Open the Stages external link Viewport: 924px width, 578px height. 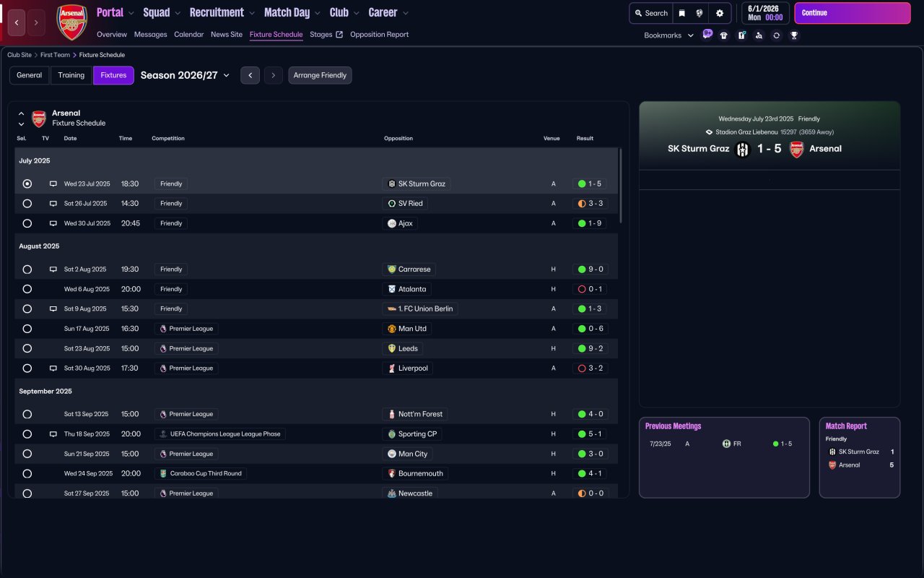[326, 35]
